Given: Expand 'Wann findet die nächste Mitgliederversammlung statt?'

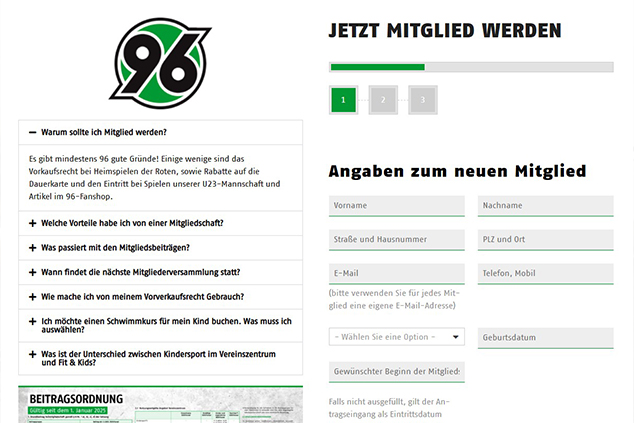Looking at the screenshot, I should (x=161, y=272).
